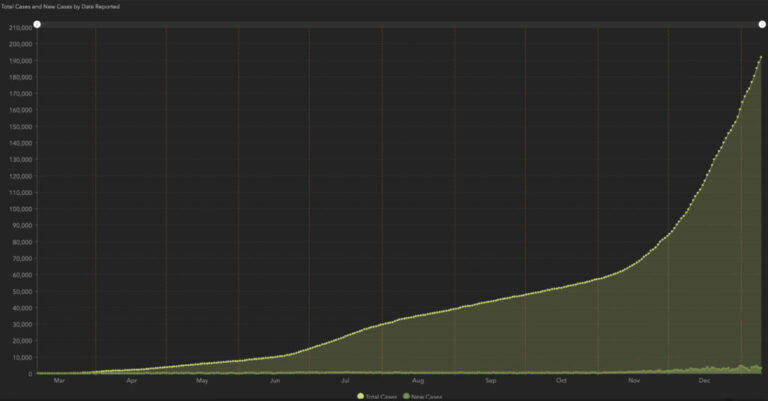Grab the left handle of the date range slider
This screenshot has width=768, height=401.
[x=37, y=24]
